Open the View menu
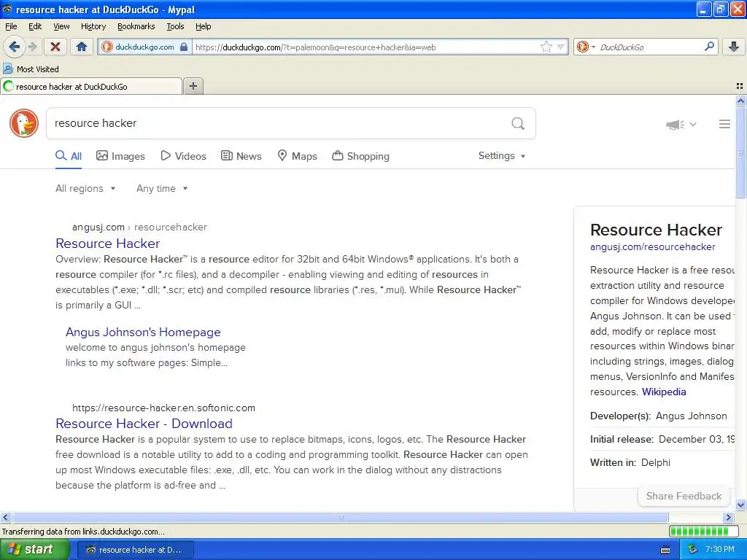This screenshot has width=747, height=560. (x=61, y=26)
